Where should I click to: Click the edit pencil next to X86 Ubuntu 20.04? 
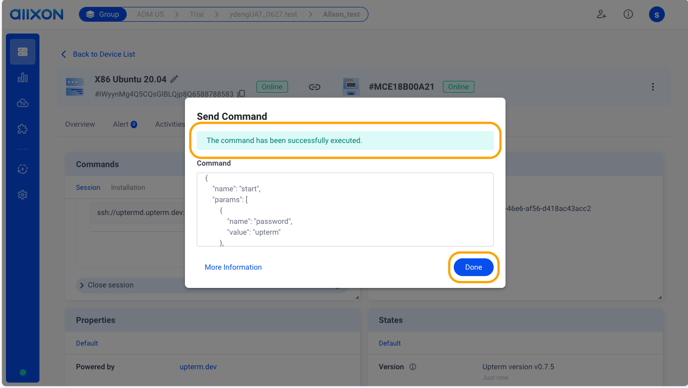pyautogui.click(x=174, y=79)
